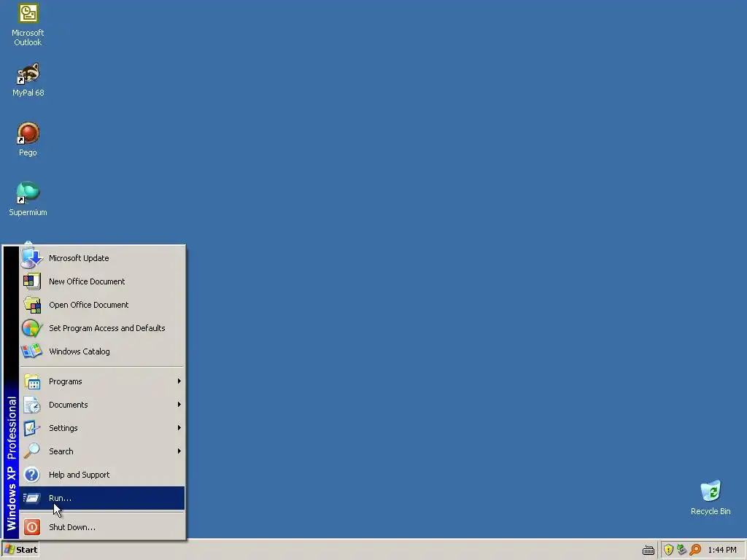Click the orange magnifier tray icon
Viewport: 747px width, 560px height.
point(695,550)
